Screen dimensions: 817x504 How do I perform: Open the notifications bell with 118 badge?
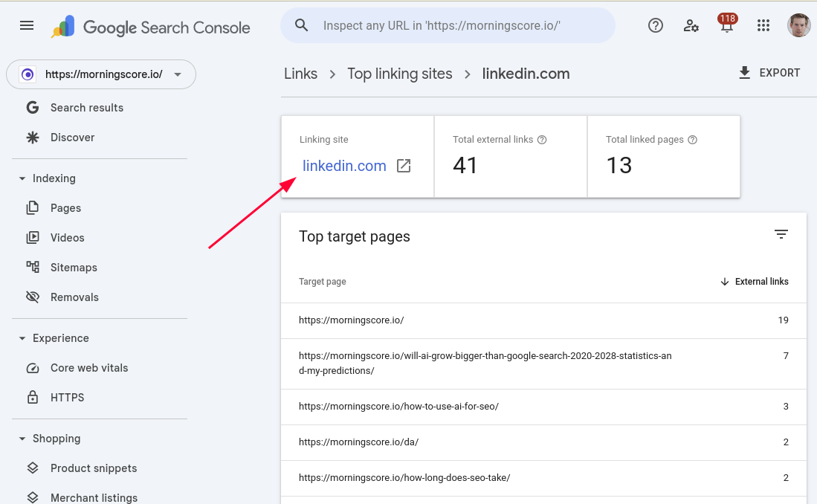coord(727,26)
